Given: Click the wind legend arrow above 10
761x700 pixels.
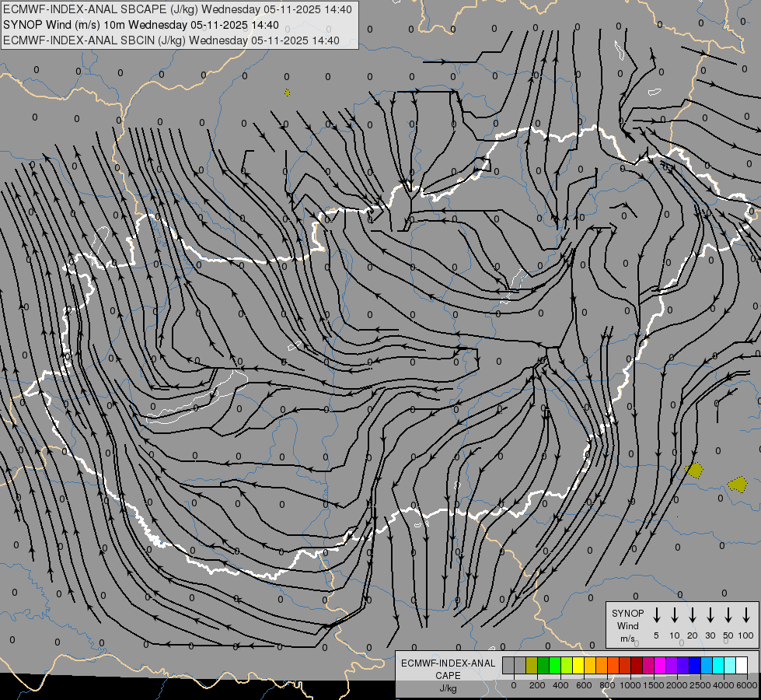Looking at the screenshot, I should (x=675, y=615).
